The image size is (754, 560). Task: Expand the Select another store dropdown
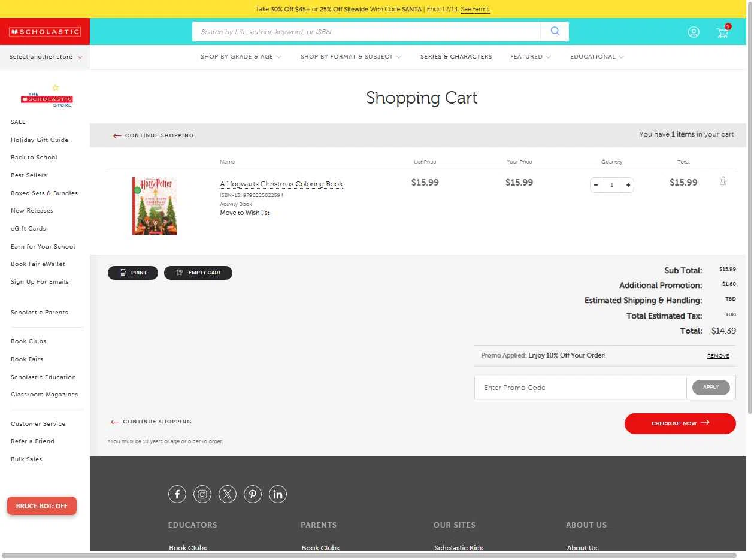click(46, 57)
